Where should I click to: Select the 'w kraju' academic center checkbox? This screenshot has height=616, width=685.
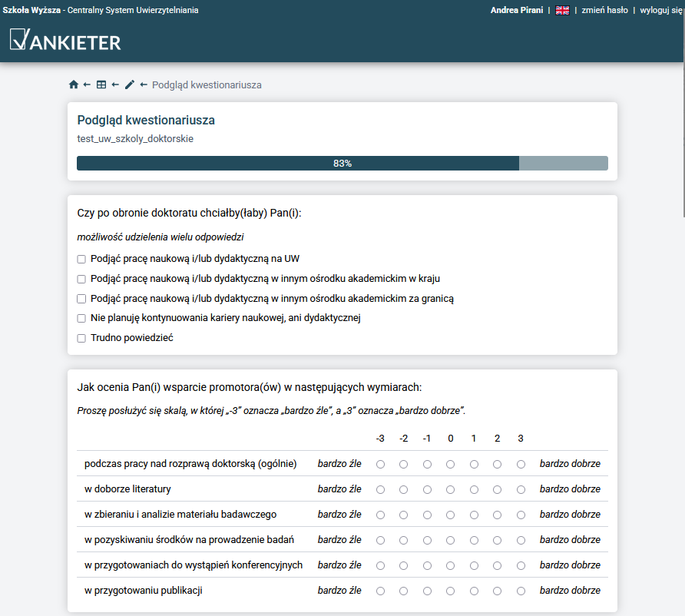(81, 279)
